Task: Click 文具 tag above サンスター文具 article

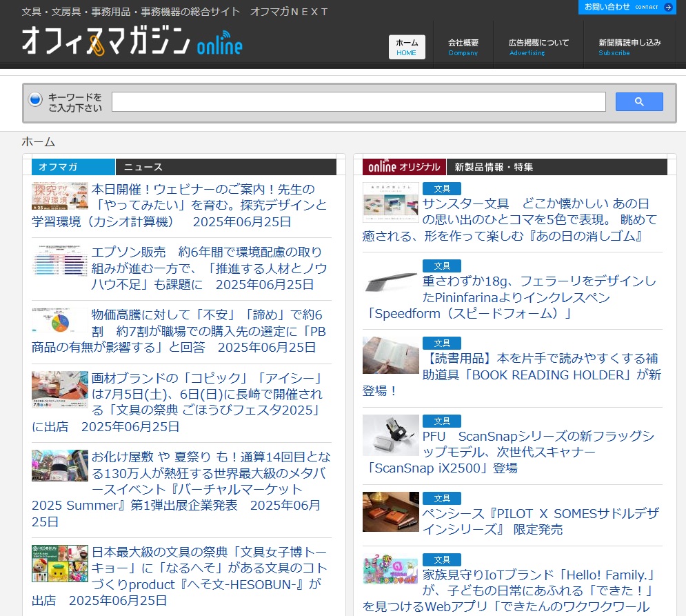Action: 441,189
